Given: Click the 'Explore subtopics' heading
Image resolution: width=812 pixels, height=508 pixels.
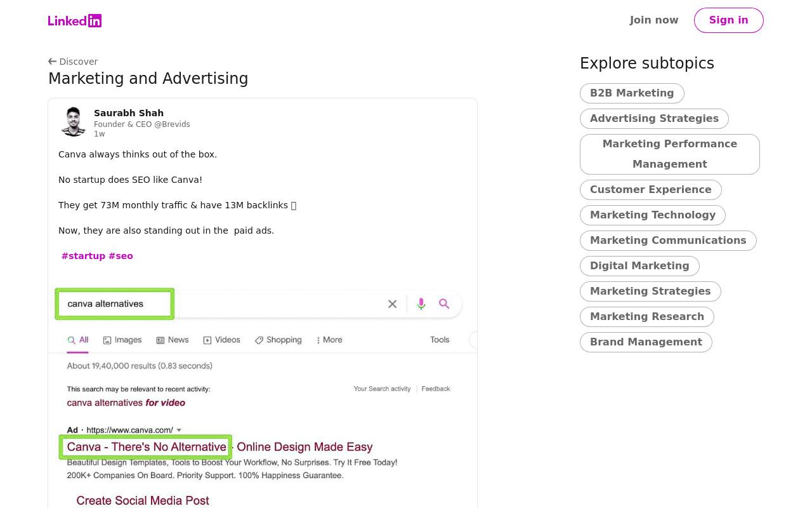Looking at the screenshot, I should click(647, 63).
